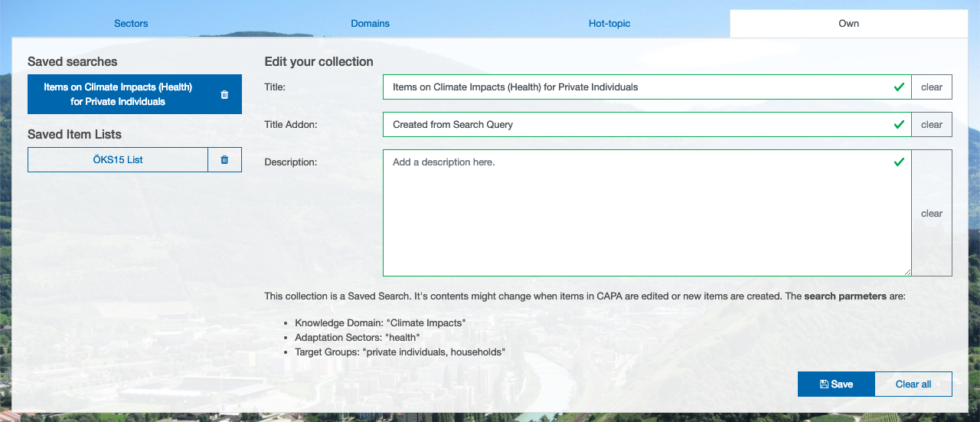980x422 pixels.
Task: Go to the Hot-topic tab
Action: click(x=609, y=24)
